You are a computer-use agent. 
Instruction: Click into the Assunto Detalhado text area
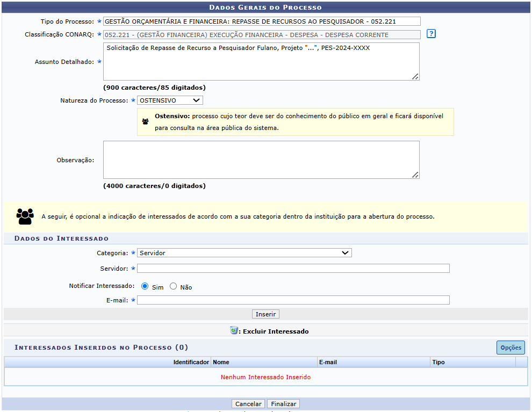[261, 62]
